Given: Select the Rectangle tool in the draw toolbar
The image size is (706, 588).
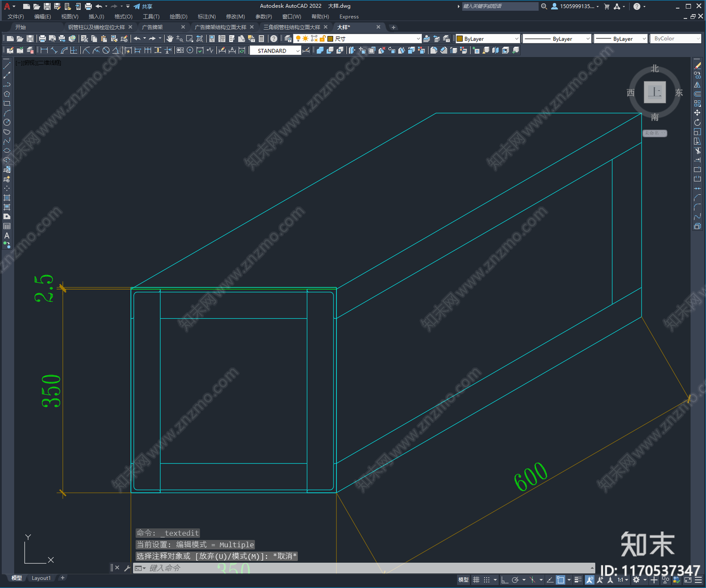Looking at the screenshot, I should pyautogui.click(x=7, y=104).
